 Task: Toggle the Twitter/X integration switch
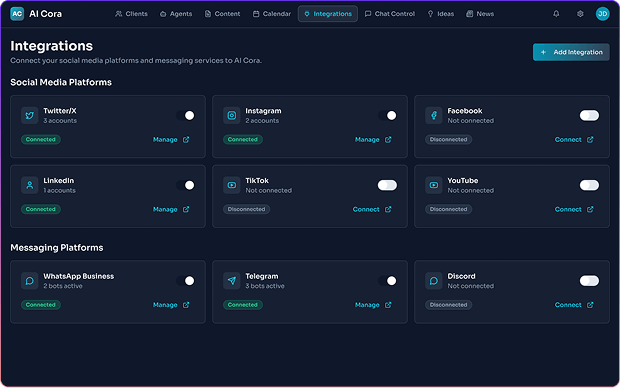[x=185, y=115]
